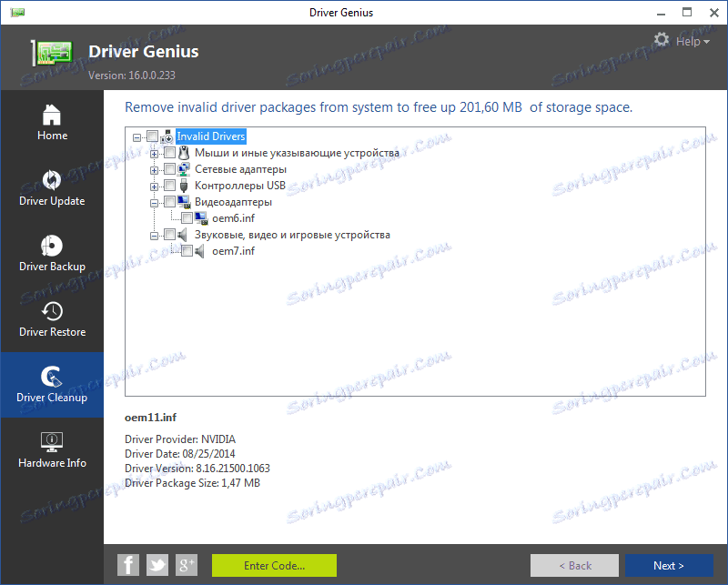Proceed with the Next button
The width and height of the screenshot is (728, 585).
(x=669, y=565)
